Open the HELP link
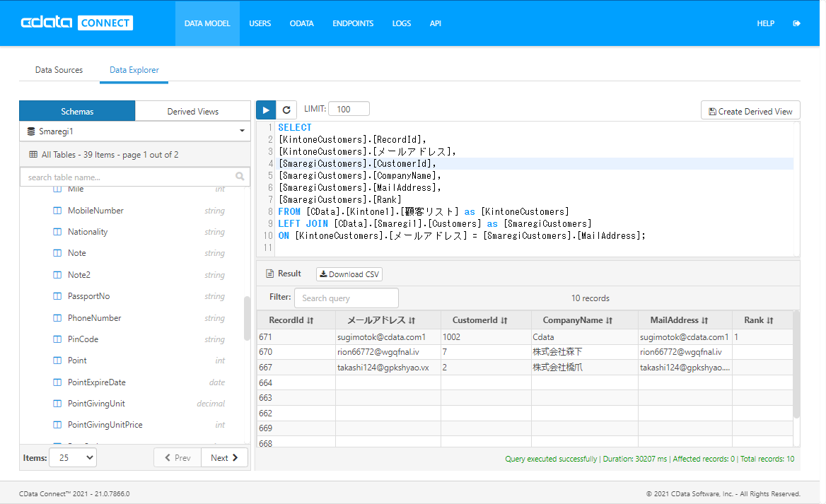The width and height of the screenshot is (826, 504). coord(765,23)
